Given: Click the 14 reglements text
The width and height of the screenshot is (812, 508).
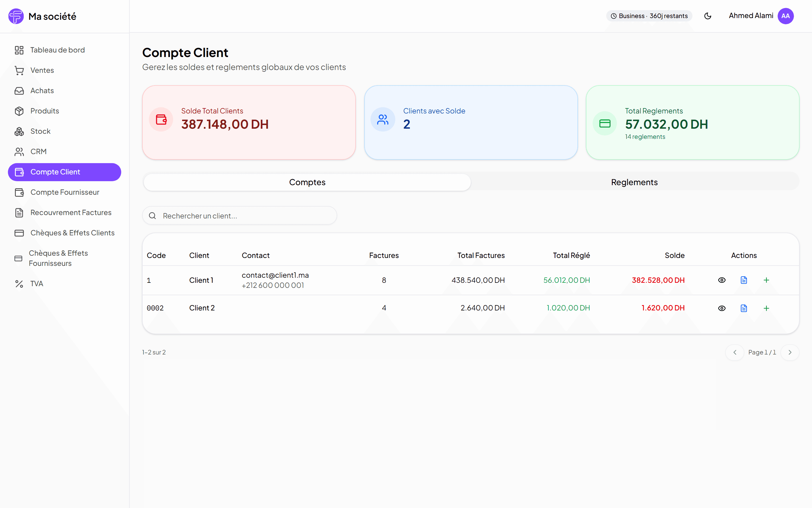Looking at the screenshot, I should tap(645, 137).
